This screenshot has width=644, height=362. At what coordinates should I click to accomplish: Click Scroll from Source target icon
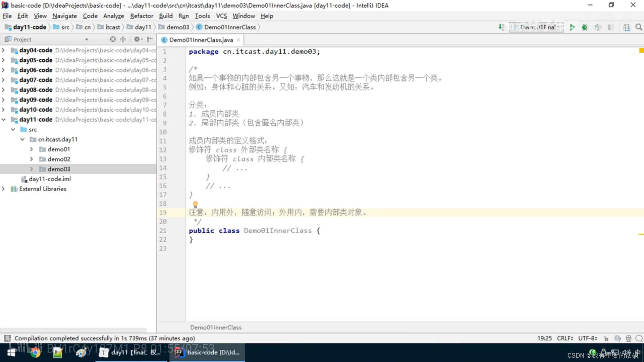point(113,39)
